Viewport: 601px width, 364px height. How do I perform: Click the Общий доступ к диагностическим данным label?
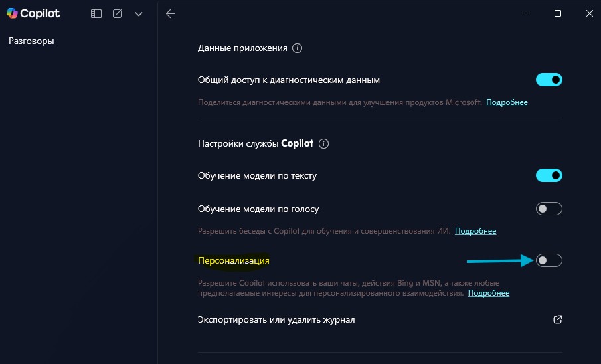tap(289, 80)
